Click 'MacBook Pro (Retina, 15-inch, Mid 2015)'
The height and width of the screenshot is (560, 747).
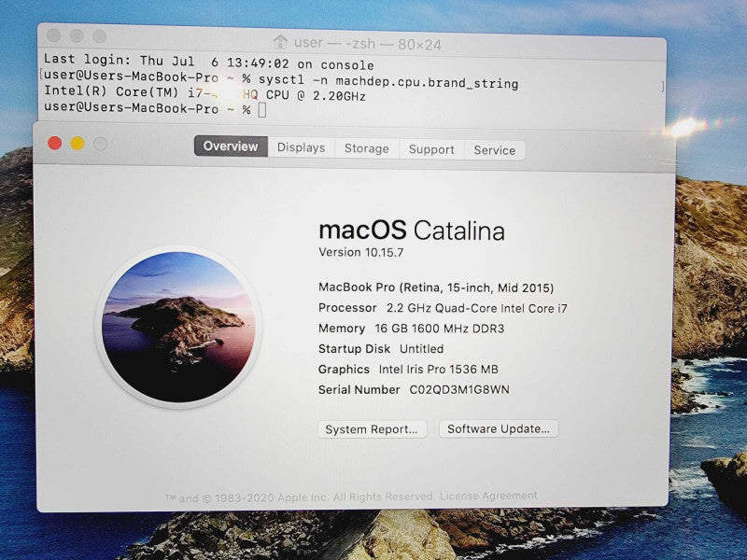[x=436, y=287]
